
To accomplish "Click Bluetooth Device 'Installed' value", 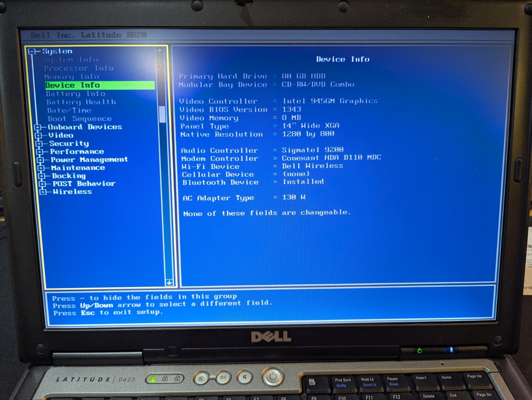I will coord(303,181).
